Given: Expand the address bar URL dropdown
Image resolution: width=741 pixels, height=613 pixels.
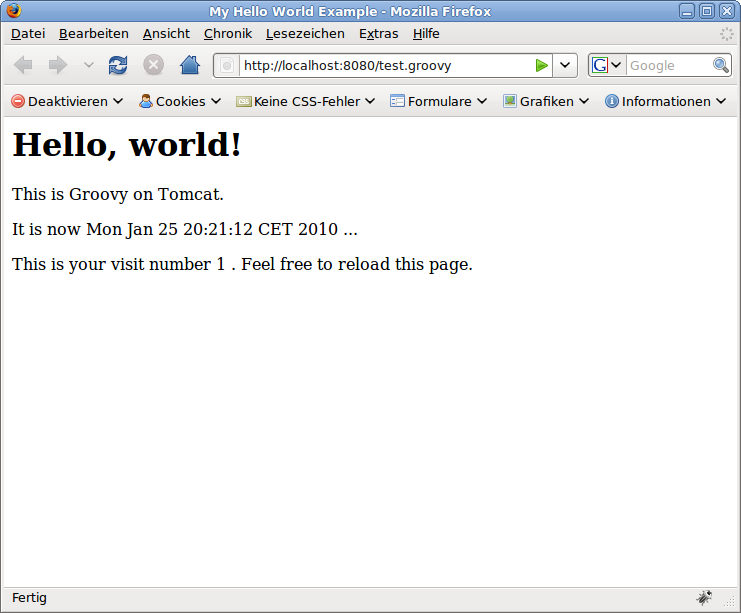Looking at the screenshot, I should (x=565, y=65).
